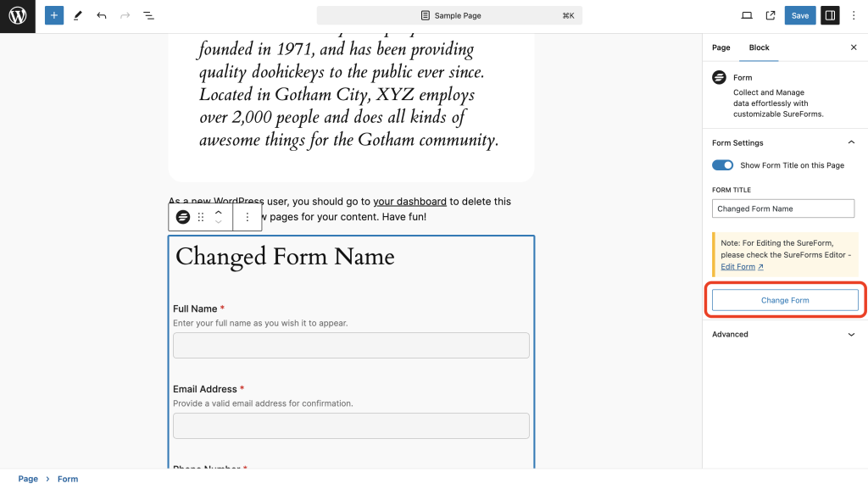The height and width of the screenshot is (489, 868).
Task: Open Document Overview list icon
Action: coord(148,15)
